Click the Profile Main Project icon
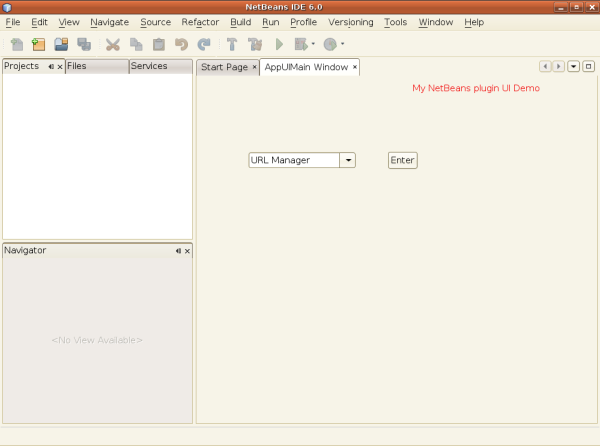Screen dimensions: 600x446 [330, 44]
